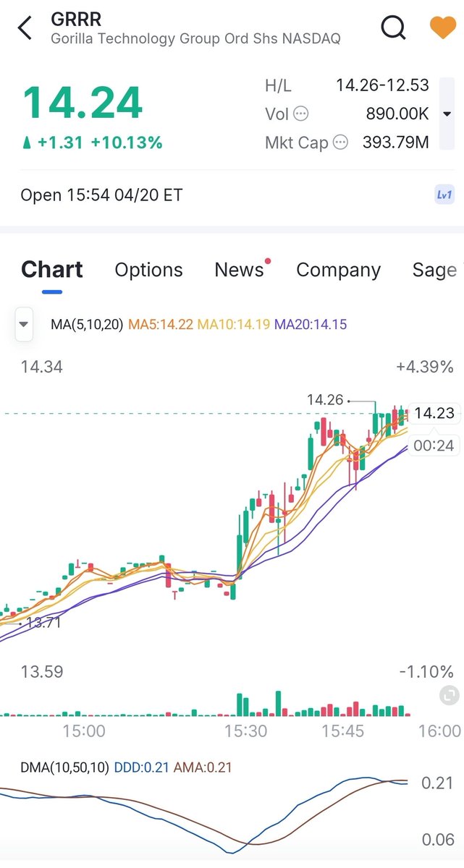Screen dimensions: 464x868
Task: Tap the 13.71 low marker on chart
Action: click(43, 623)
